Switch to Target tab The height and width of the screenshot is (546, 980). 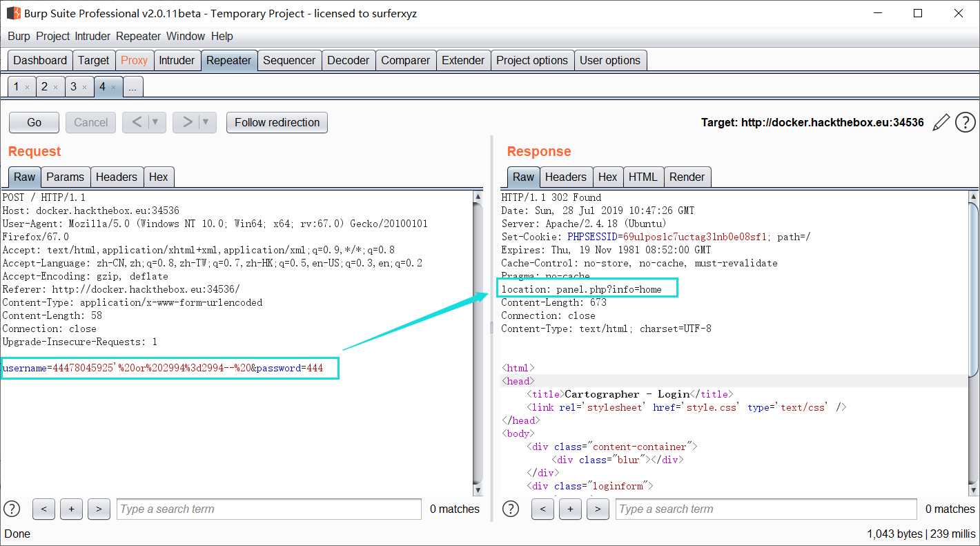(x=93, y=60)
